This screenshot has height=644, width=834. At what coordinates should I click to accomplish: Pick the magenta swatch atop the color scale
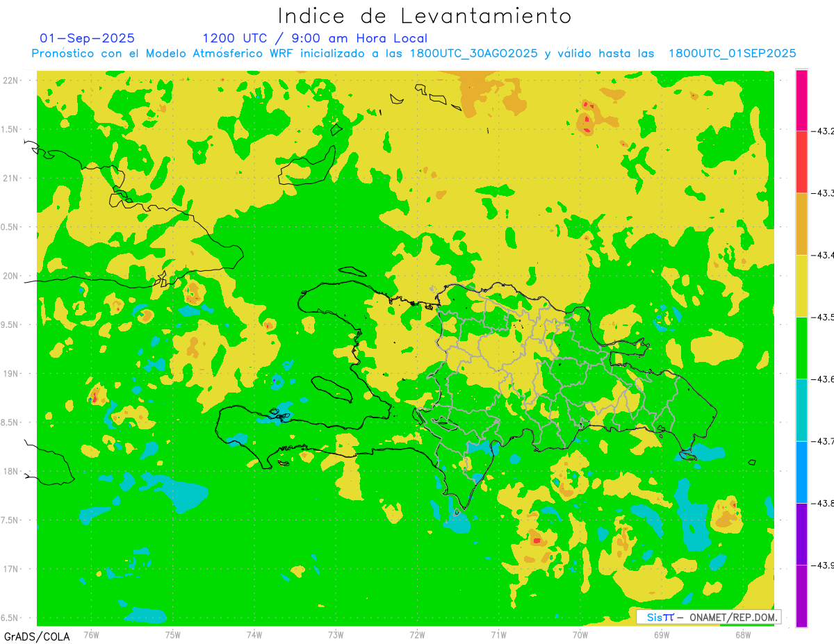tap(801, 100)
